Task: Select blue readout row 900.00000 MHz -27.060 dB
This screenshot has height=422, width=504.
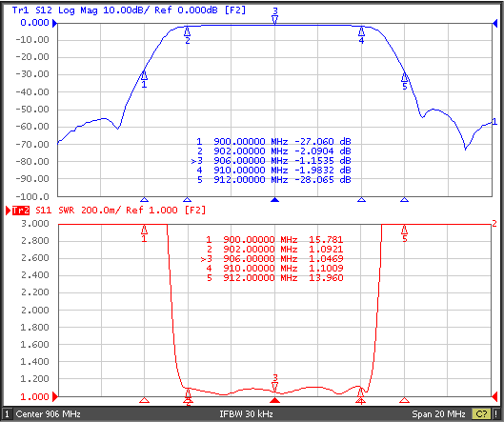Action: click(273, 141)
